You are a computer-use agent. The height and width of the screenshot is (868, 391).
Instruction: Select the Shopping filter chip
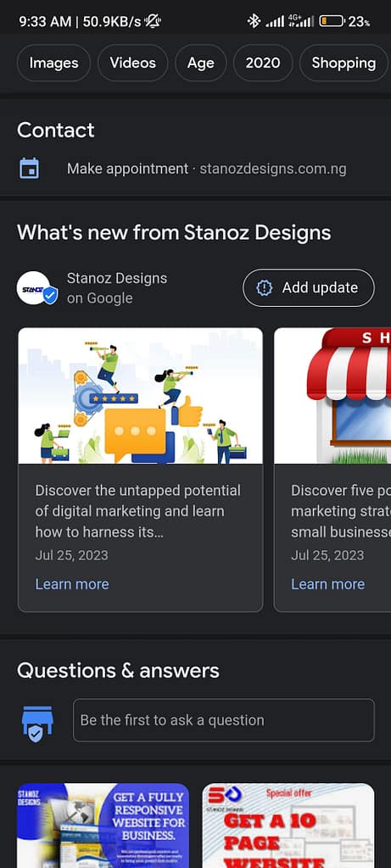pyautogui.click(x=344, y=63)
